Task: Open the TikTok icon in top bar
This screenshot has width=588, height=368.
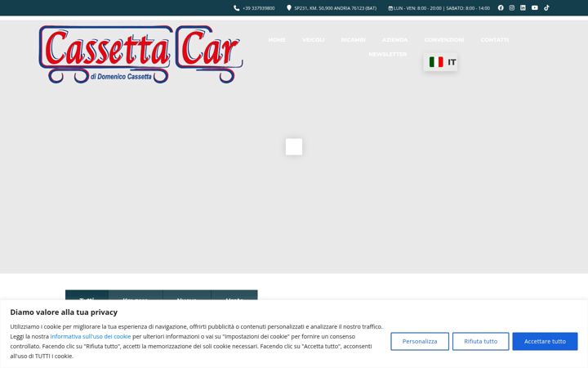Action: 546,7
